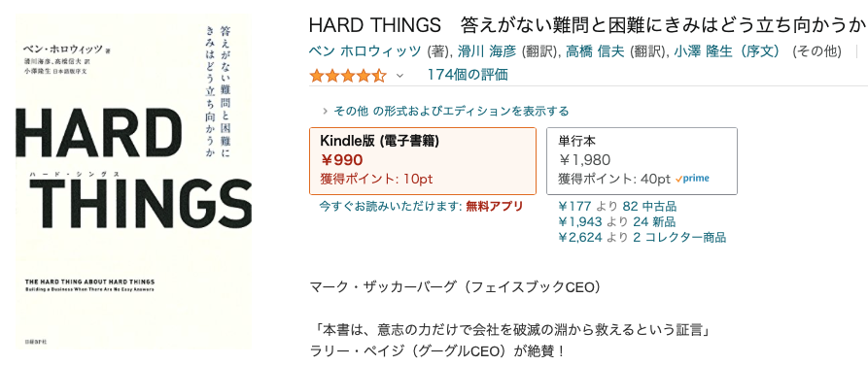Screen dimensions: 868x365
Task: Click the ¥1,980 単行本 price
Action: click(584, 160)
